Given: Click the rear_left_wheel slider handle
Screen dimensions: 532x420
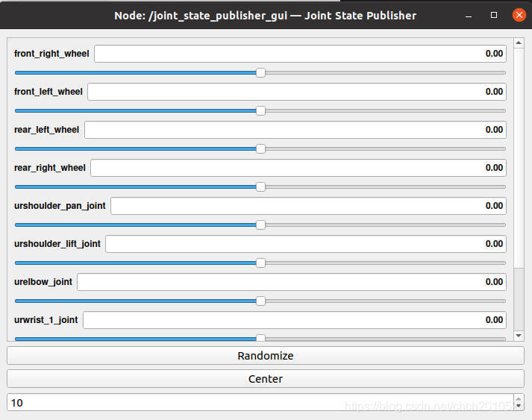Looking at the screenshot, I should (x=260, y=148).
